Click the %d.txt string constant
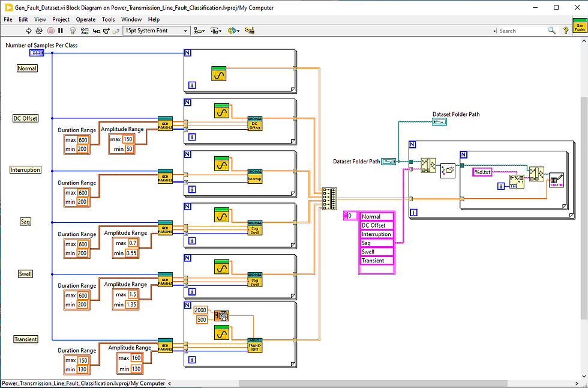 [482, 172]
